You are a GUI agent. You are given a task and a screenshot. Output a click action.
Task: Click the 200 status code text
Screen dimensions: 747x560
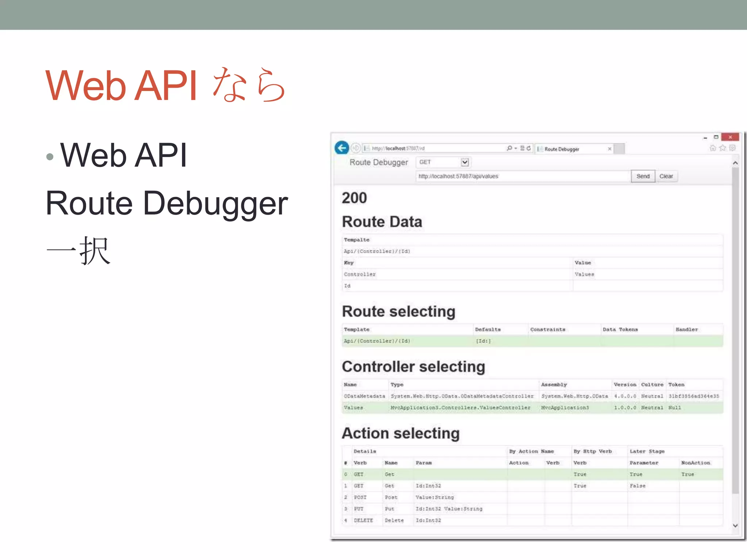(x=354, y=198)
